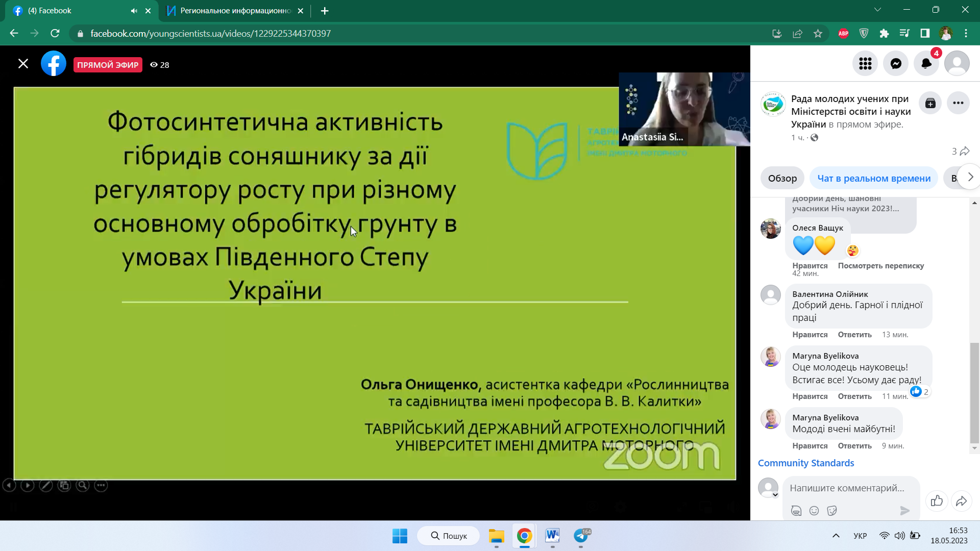Show hidden system tray icons
The width and height of the screenshot is (980, 551).
pos(836,536)
